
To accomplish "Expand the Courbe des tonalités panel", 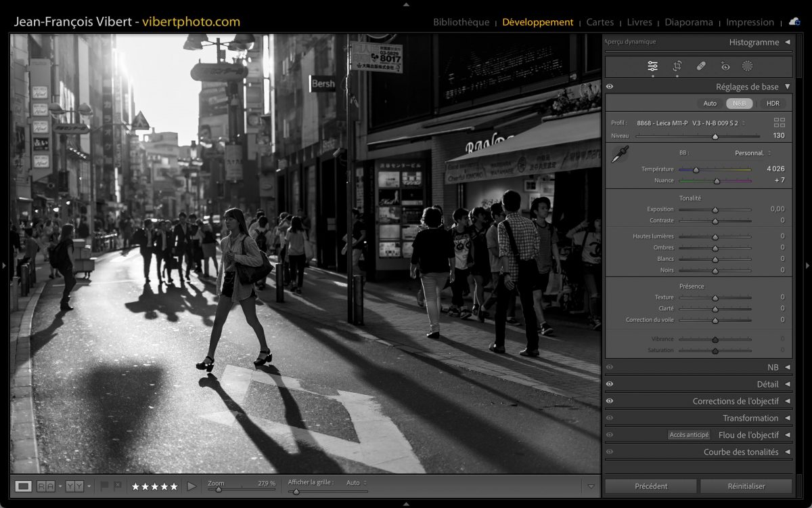I will (x=740, y=452).
